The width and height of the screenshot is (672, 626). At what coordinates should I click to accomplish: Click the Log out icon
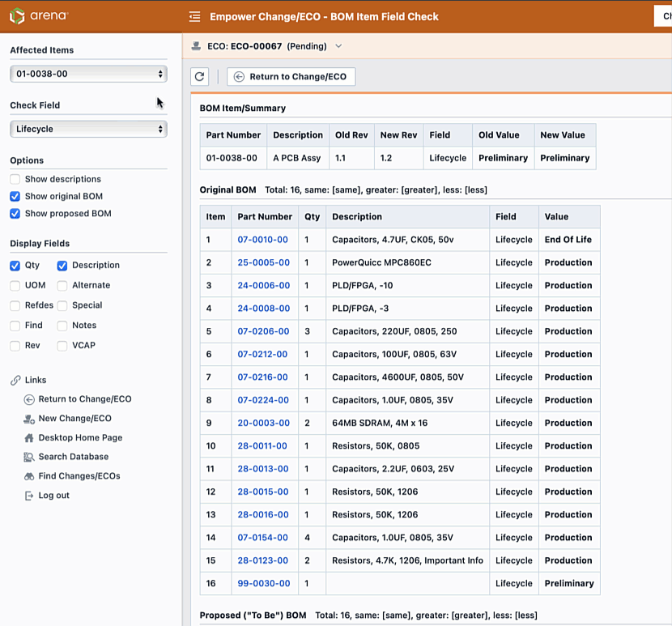click(29, 496)
